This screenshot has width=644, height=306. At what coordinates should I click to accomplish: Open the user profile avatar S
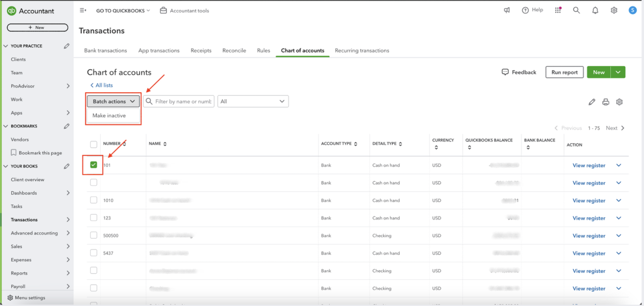(x=633, y=10)
